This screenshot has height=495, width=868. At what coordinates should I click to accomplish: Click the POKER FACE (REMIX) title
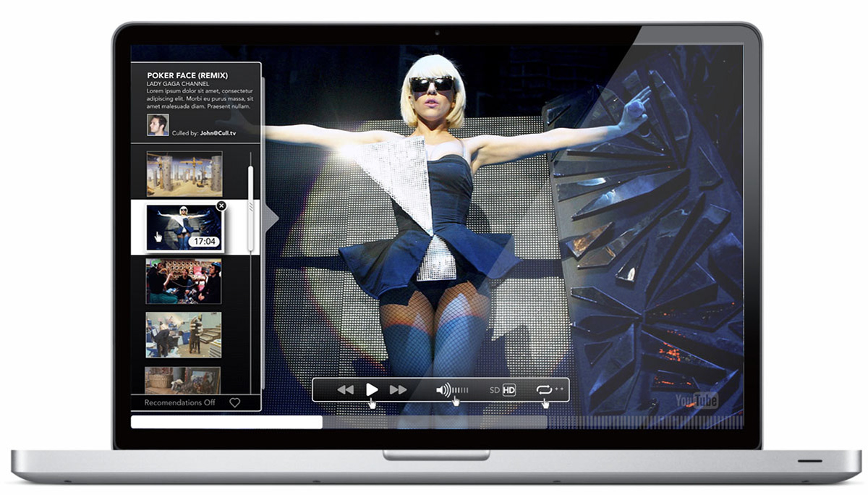click(187, 75)
